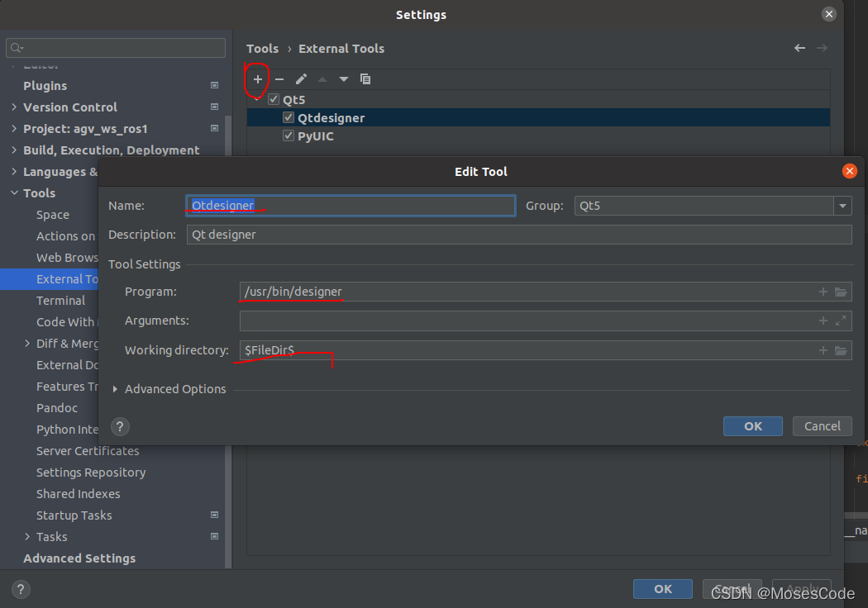Open Terminal settings page

click(x=61, y=301)
